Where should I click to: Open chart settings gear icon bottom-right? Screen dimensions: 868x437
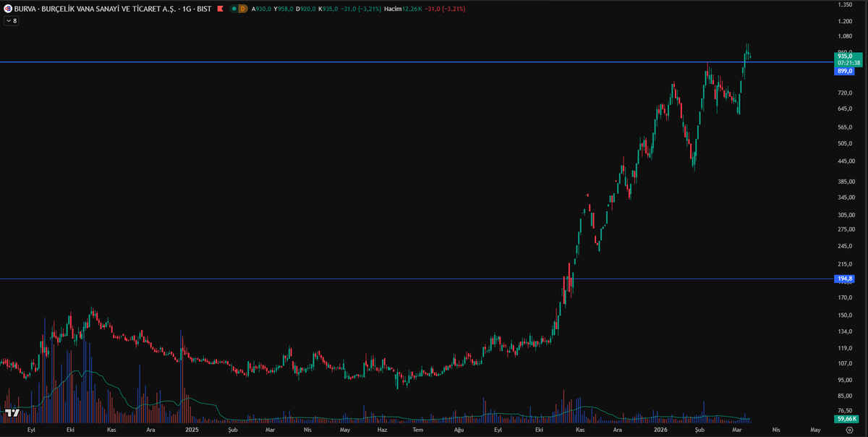point(849,429)
